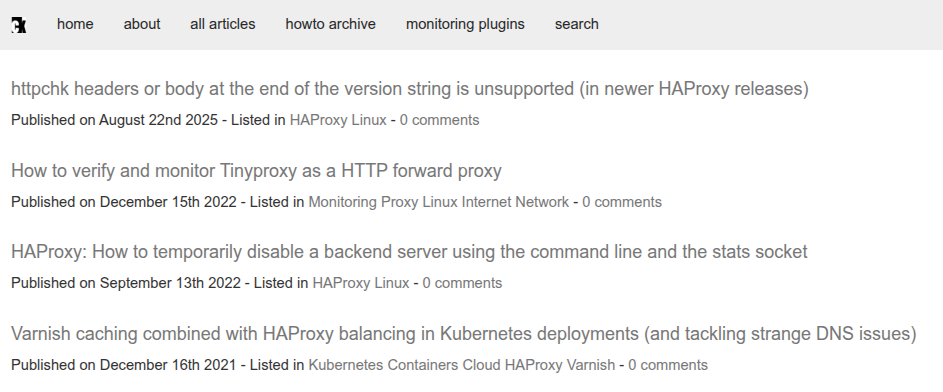Visit the howto archive
Screen dimensions: 943x392
331,24
